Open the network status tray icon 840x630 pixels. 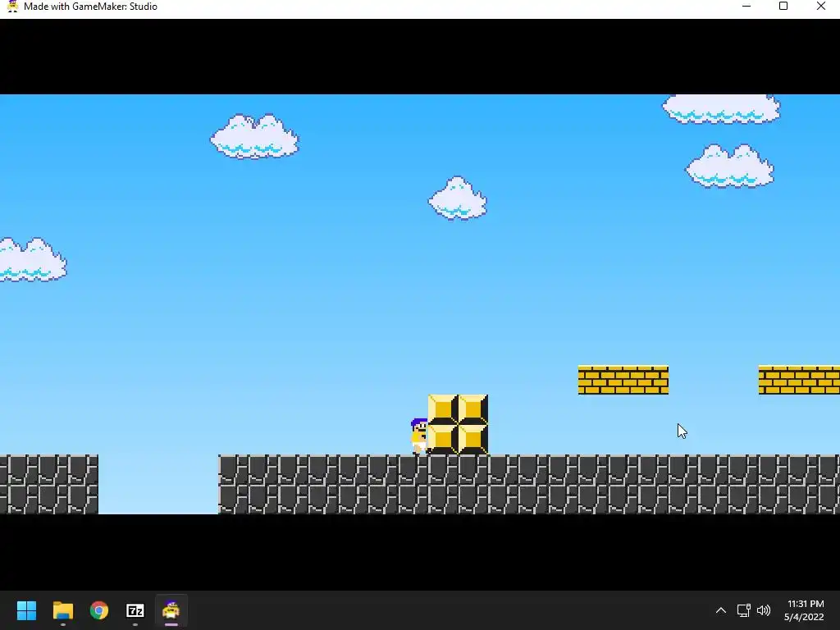point(743,610)
